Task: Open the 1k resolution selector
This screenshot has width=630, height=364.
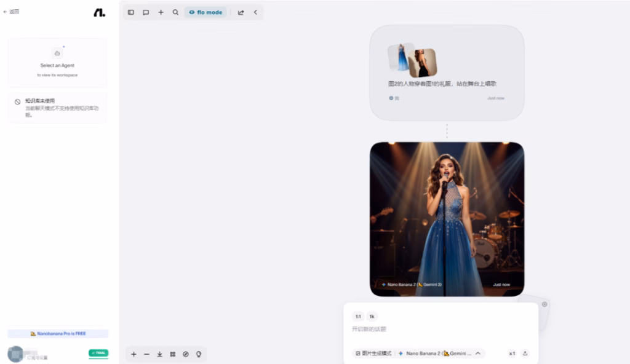Action: [x=372, y=317]
